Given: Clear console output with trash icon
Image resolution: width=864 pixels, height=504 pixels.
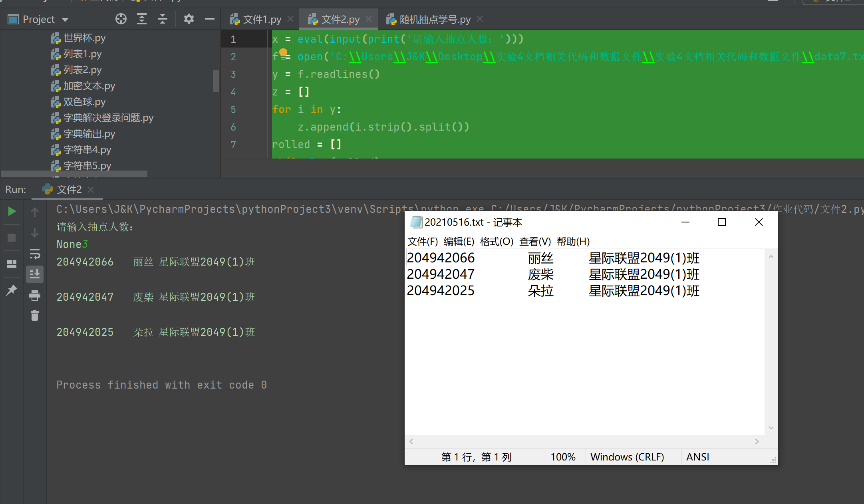Looking at the screenshot, I should 35,316.
